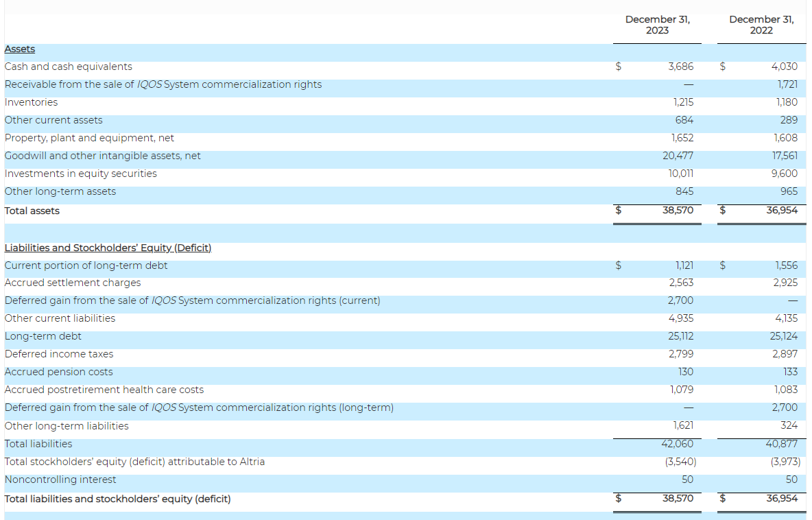The width and height of the screenshot is (812, 520).
Task: Select other long-term assets value 845
Action: coord(684,191)
